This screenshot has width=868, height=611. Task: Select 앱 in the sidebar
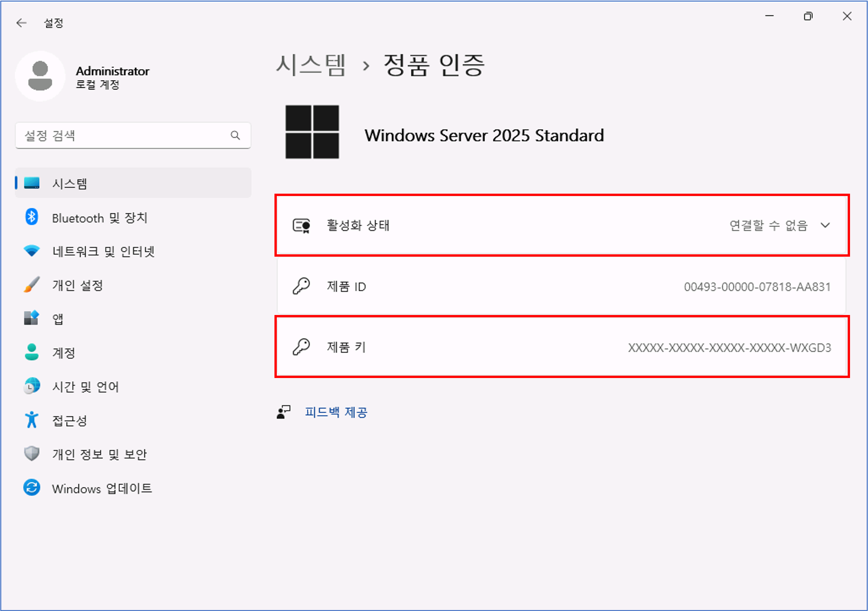[58, 319]
